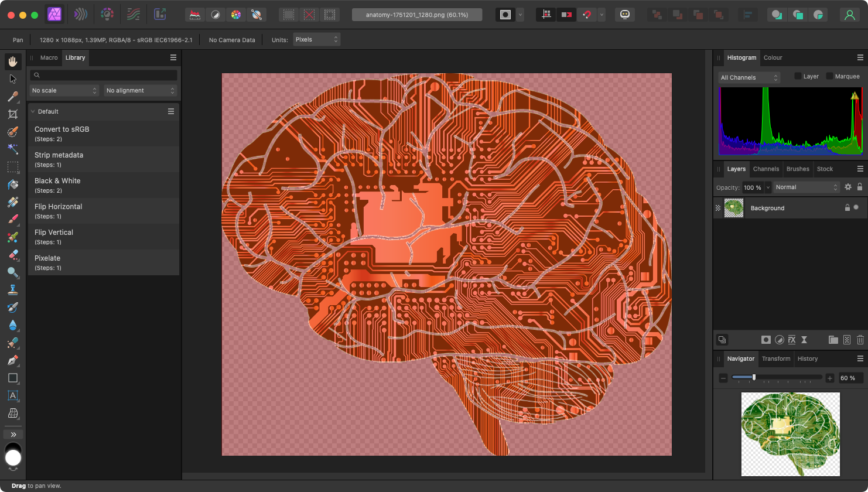This screenshot has width=868, height=492.
Task: Enable the Marquee checkbox in Histogram
Action: click(829, 76)
